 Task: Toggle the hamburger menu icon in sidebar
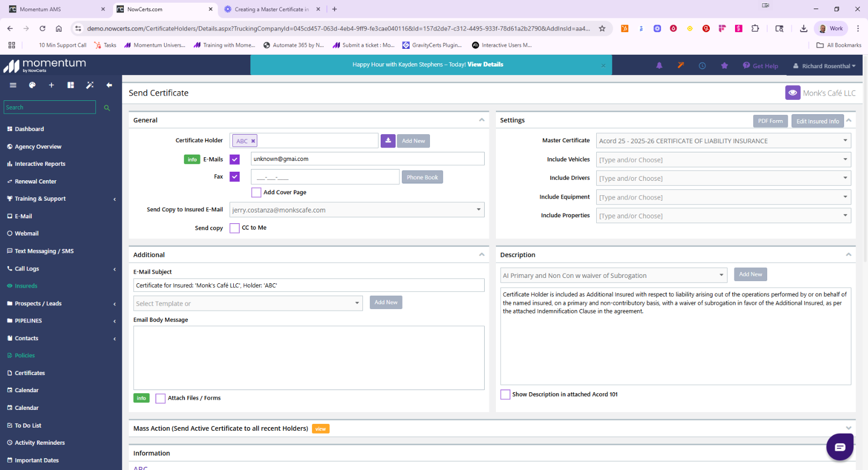(13, 85)
